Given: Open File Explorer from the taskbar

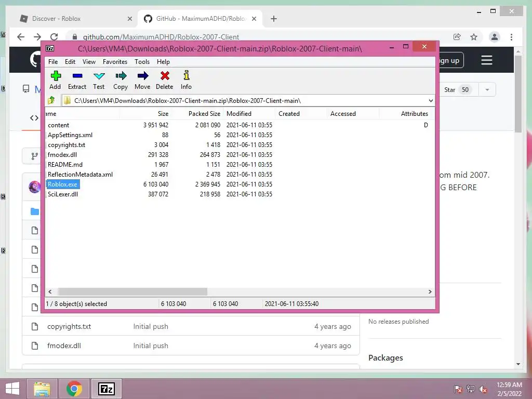Looking at the screenshot, I should tap(42, 389).
